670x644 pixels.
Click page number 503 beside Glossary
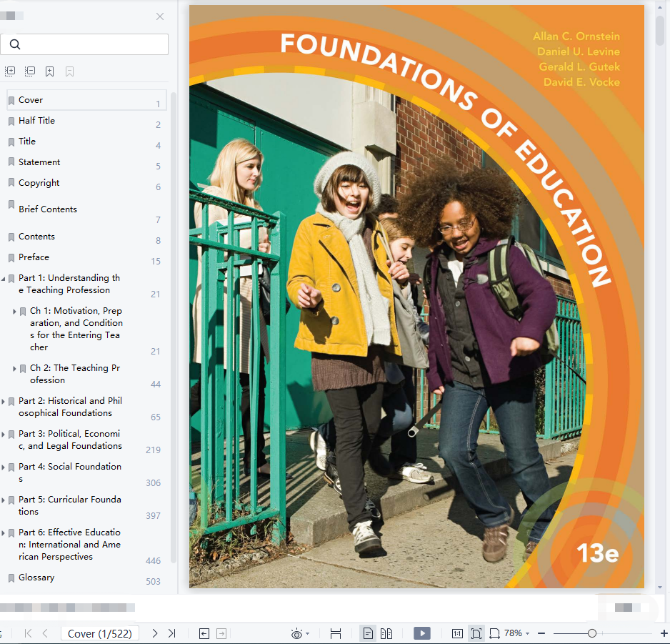pos(153,582)
